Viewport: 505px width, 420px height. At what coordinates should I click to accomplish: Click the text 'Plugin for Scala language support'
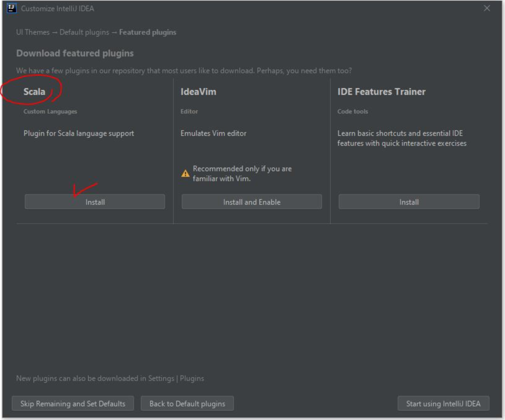click(x=79, y=133)
